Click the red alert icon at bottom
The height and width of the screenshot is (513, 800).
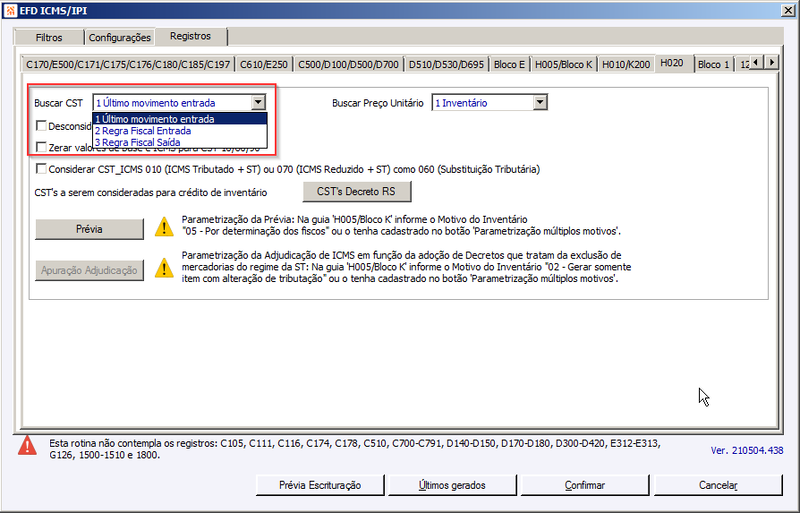pos(27,445)
